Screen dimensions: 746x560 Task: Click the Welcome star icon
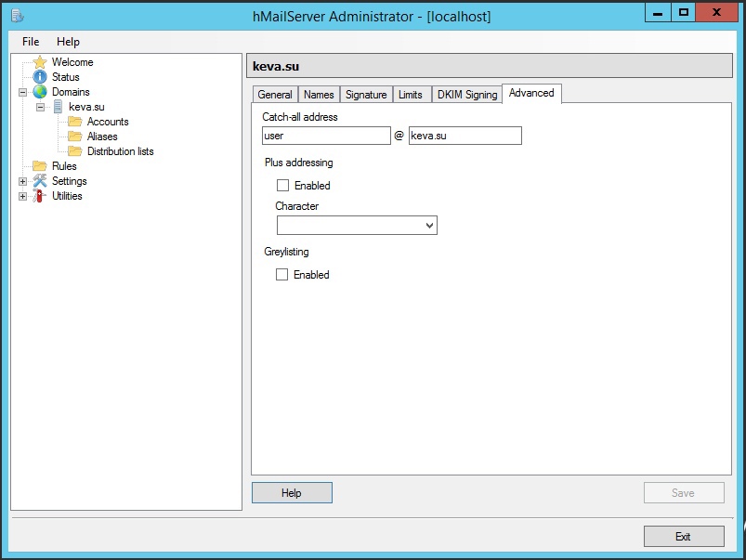(x=40, y=62)
